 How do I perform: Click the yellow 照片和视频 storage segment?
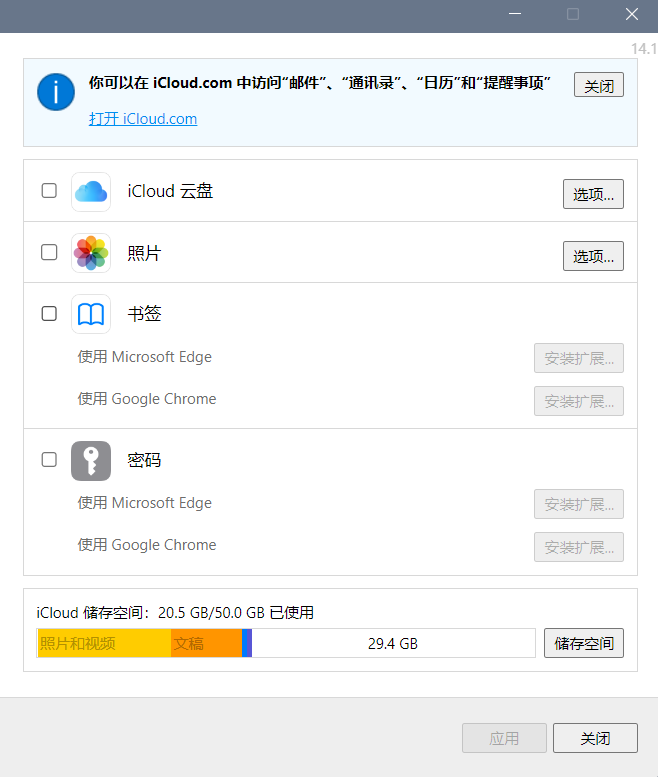pyautogui.click(x=103, y=643)
